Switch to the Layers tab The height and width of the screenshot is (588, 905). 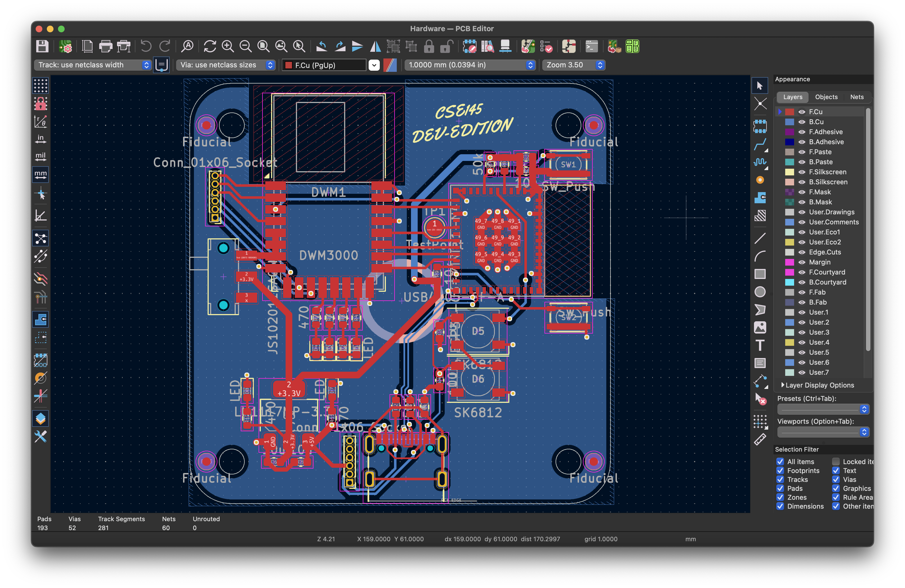tap(792, 97)
